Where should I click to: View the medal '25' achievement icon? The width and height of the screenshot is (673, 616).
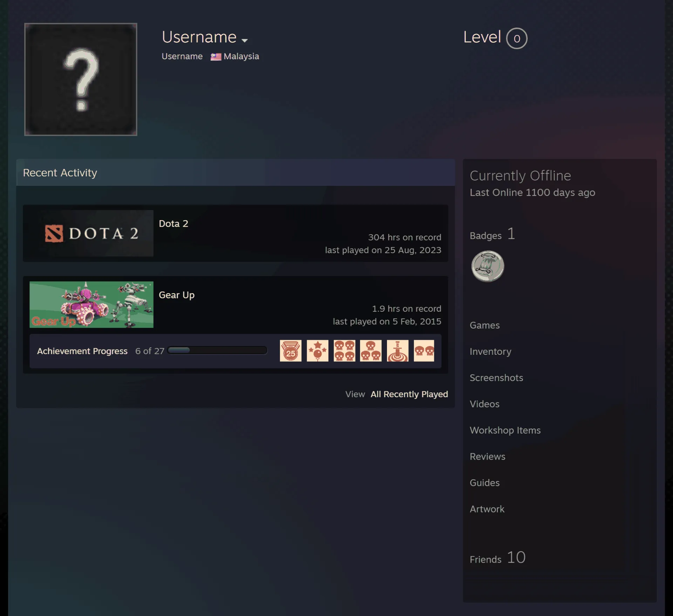pyautogui.click(x=291, y=351)
